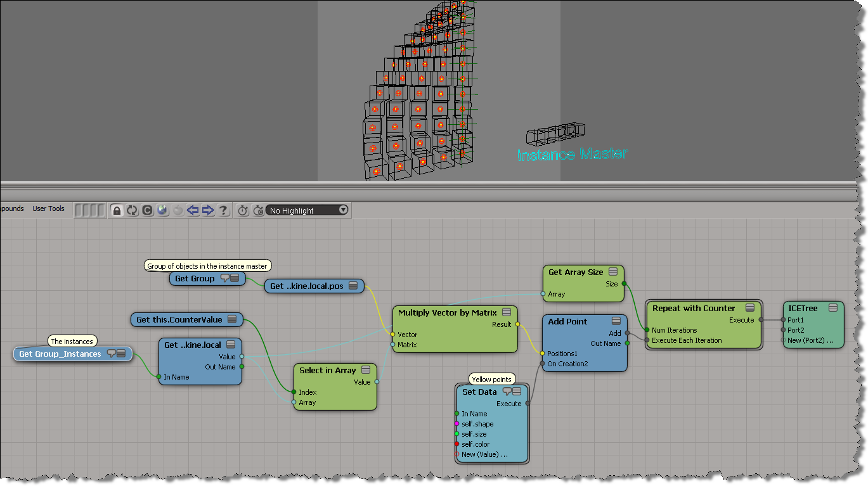Click the refresh arrows icon
Viewport: 868px width, 486px height.
coord(132,210)
